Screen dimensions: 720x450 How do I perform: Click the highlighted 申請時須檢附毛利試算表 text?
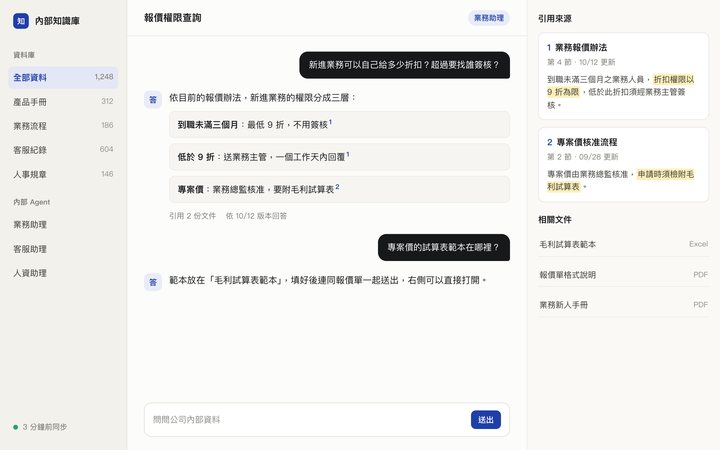point(621,180)
